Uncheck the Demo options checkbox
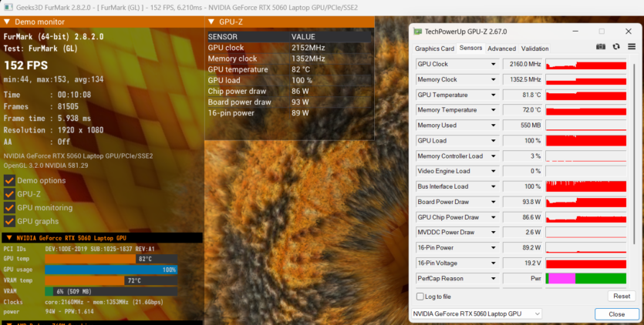Viewport: 644px width, 325px height. point(9,180)
